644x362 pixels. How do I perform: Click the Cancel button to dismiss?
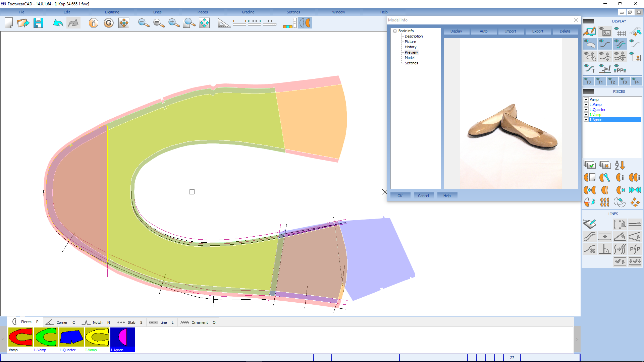click(x=423, y=196)
